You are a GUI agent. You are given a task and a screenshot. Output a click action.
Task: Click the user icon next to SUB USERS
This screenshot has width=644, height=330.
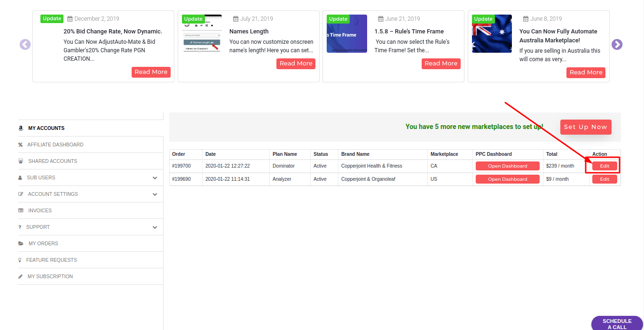point(21,177)
